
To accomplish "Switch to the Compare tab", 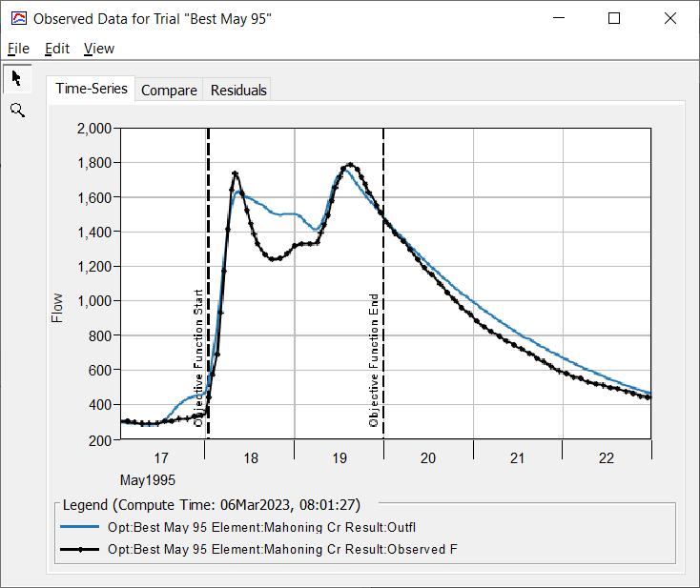I will 169,91.
